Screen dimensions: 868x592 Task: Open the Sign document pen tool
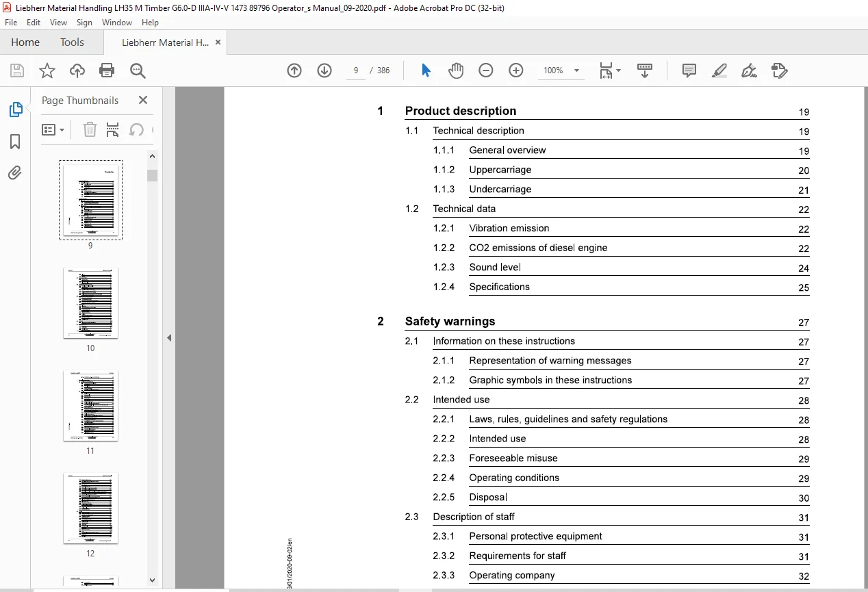pos(750,70)
